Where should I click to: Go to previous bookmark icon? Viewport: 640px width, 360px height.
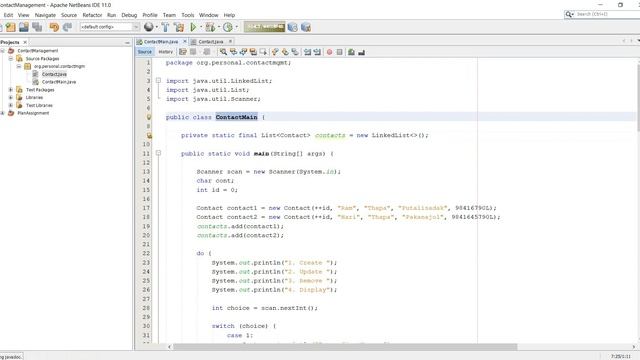(x=275, y=52)
